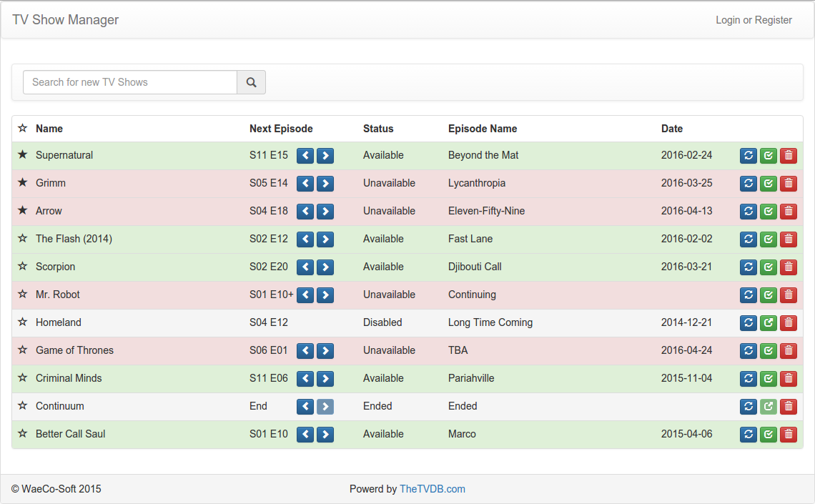Toggle the favorite star for Arrow
This screenshot has height=504, width=815.
[22, 210]
